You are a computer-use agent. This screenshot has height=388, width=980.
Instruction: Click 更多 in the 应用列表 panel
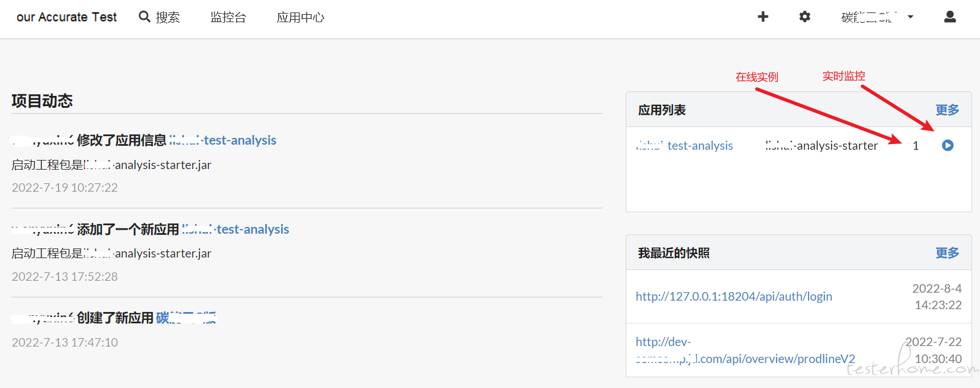click(x=947, y=109)
